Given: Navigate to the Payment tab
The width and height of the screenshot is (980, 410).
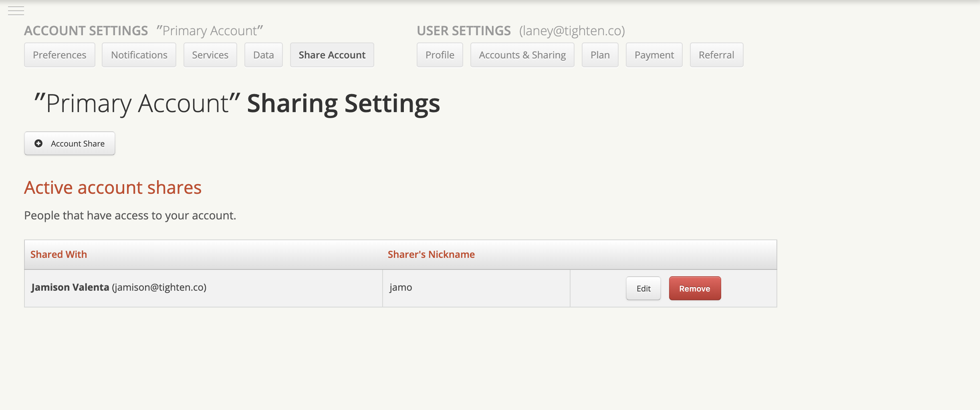Looking at the screenshot, I should (x=654, y=55).
